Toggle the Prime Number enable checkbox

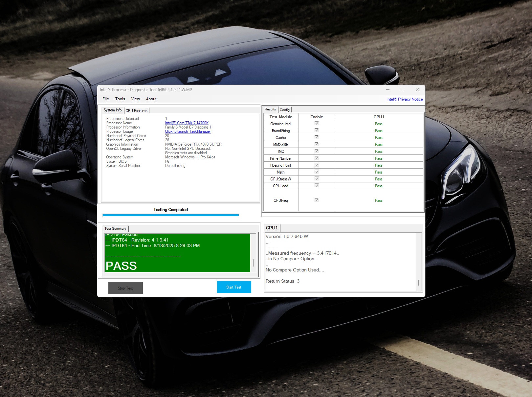pos(317,158)
